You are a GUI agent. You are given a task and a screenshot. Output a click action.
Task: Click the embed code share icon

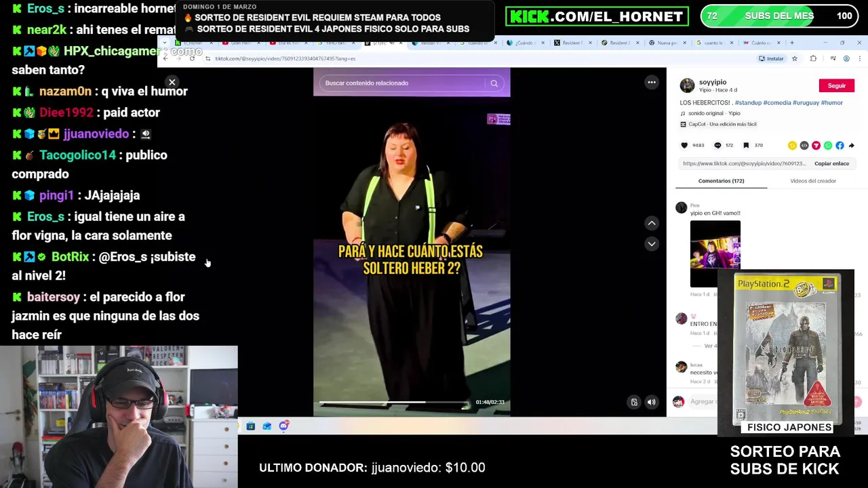[x=804, y=146]
